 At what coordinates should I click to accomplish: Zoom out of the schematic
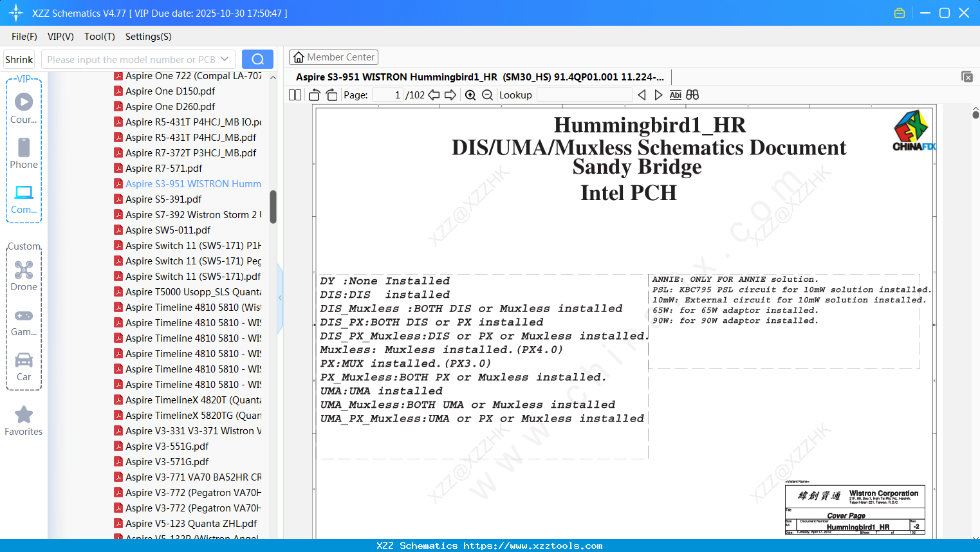coord(487,95)
